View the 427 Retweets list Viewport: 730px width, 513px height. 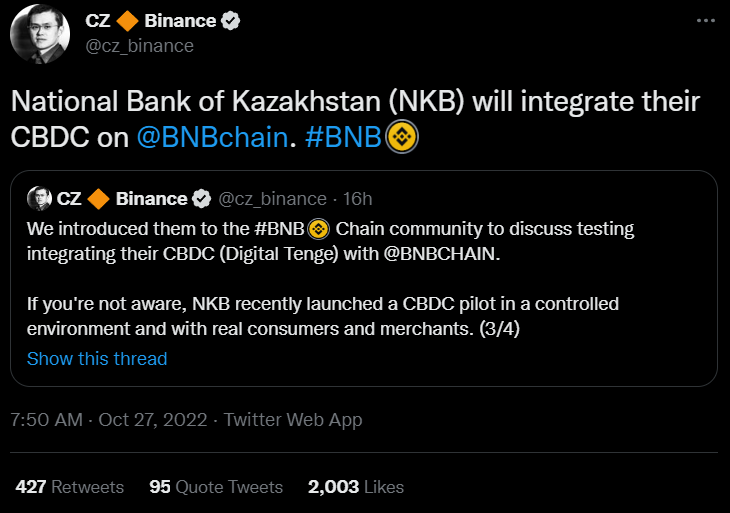point(70,487)
